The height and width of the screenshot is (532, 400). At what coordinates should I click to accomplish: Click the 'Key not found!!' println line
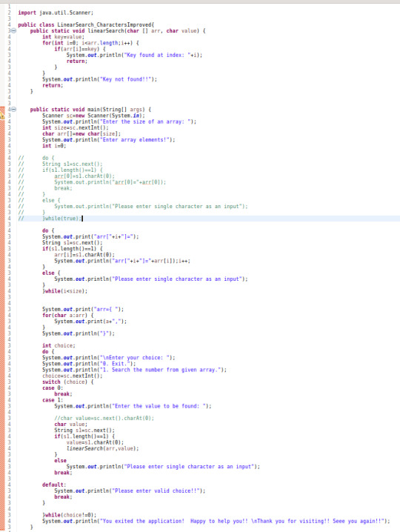click(100, 79)
